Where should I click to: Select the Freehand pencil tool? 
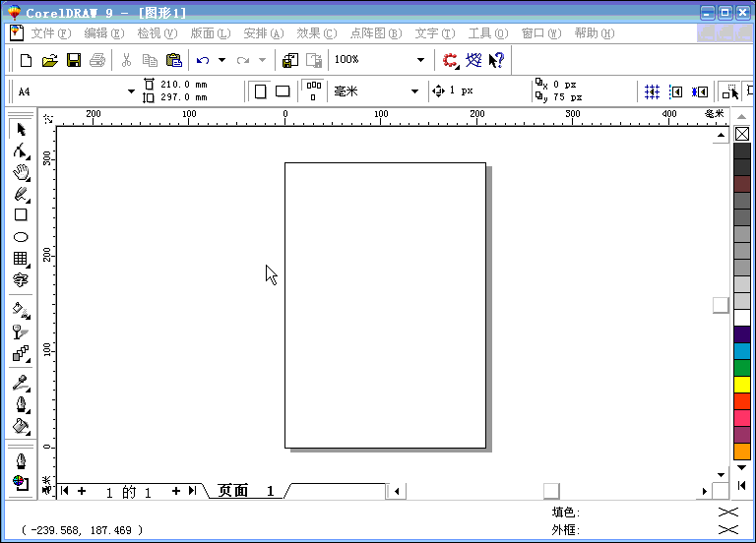[x=21, y=194]
